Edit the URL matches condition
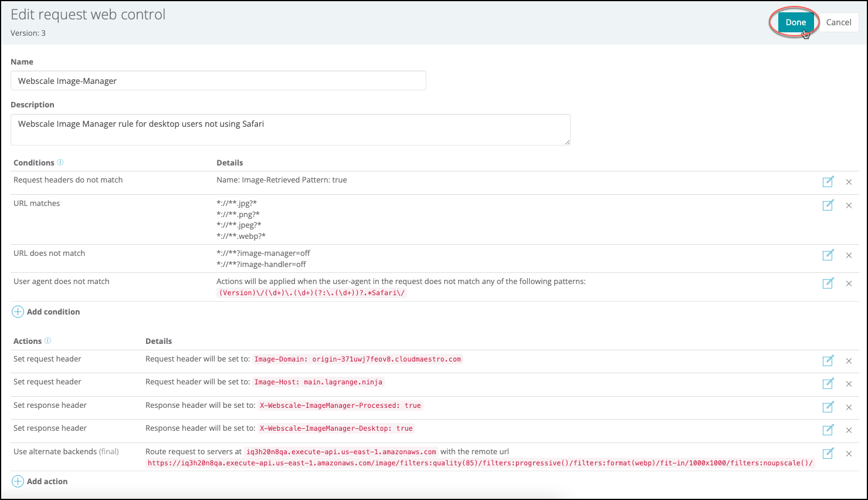Image resolution: width=868 pixels, height=500 pixels. (828, 205)
